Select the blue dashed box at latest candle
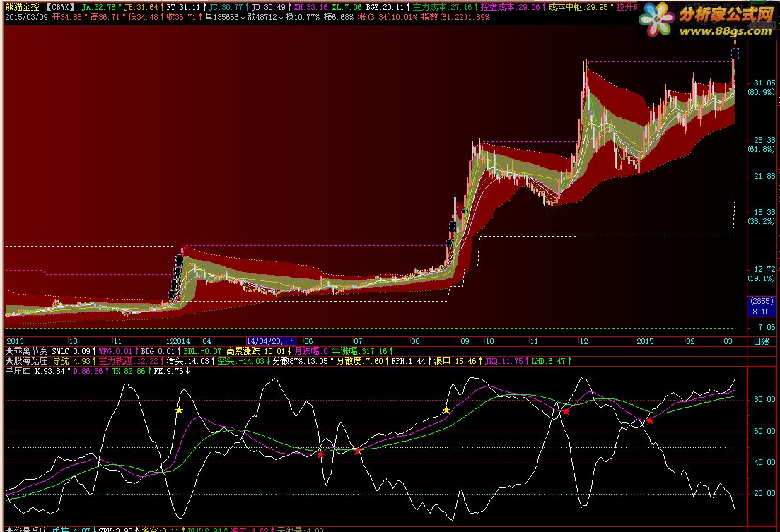 [x=735, y=54]
